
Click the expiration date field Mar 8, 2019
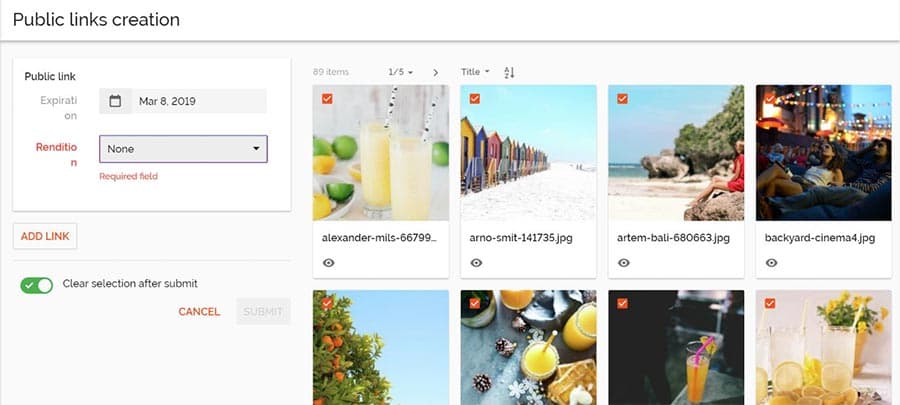pos(199,101)
